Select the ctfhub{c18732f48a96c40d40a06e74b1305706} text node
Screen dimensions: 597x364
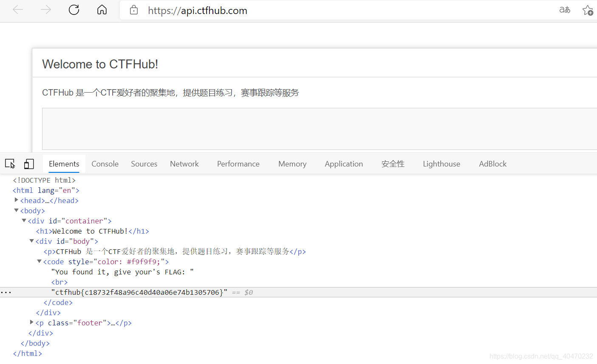[139, 292]
